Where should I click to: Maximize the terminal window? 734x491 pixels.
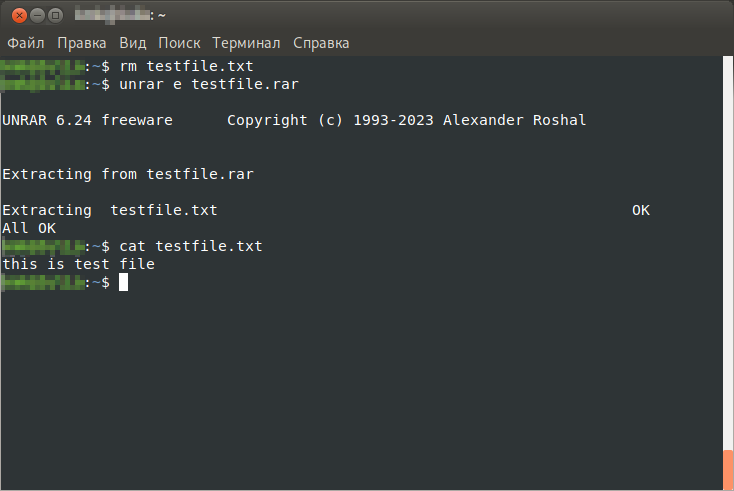coord(55,15)
